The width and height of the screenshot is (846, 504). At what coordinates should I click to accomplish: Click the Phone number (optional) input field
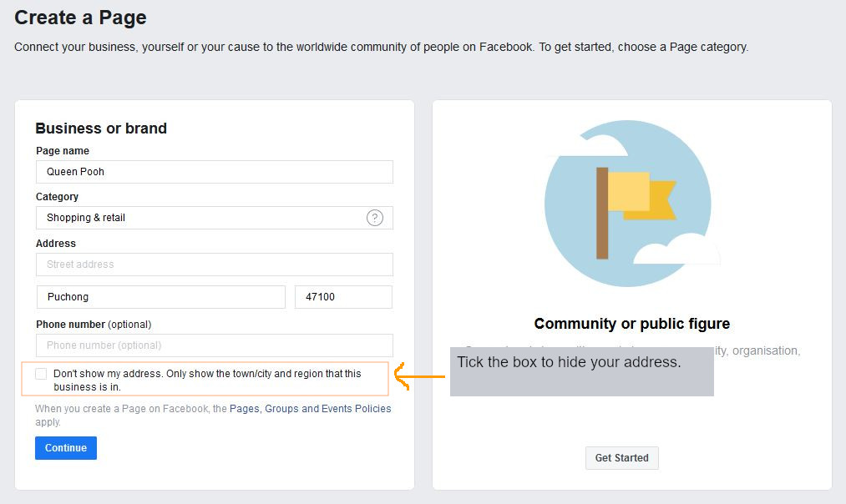coord(214,345)
